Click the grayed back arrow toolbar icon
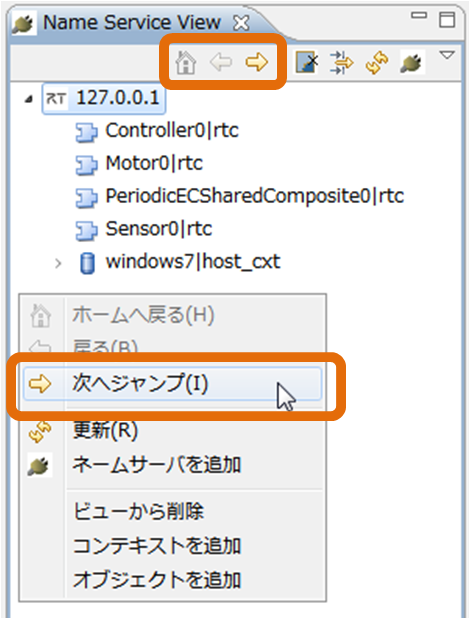Image resolution: width=470 pixels, height=619 pixels. (221, 62)
